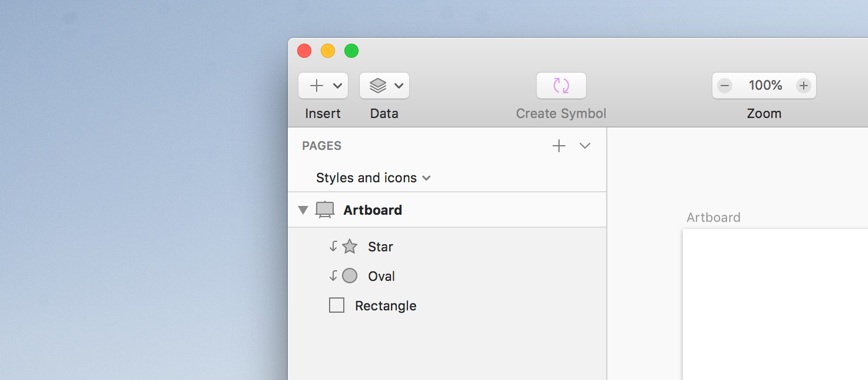This screenshot has height=380, width=868.
Task: Add a new page with plus icon
Action: (x=558, y=146)
